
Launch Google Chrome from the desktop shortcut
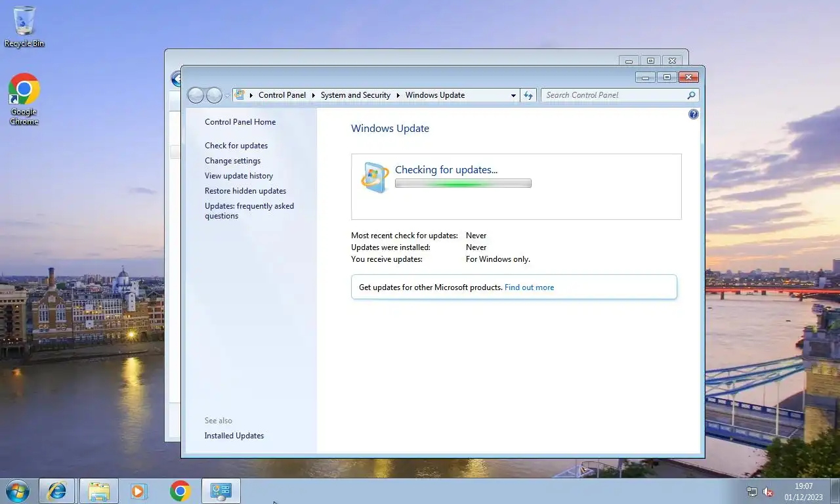[24, 98]
